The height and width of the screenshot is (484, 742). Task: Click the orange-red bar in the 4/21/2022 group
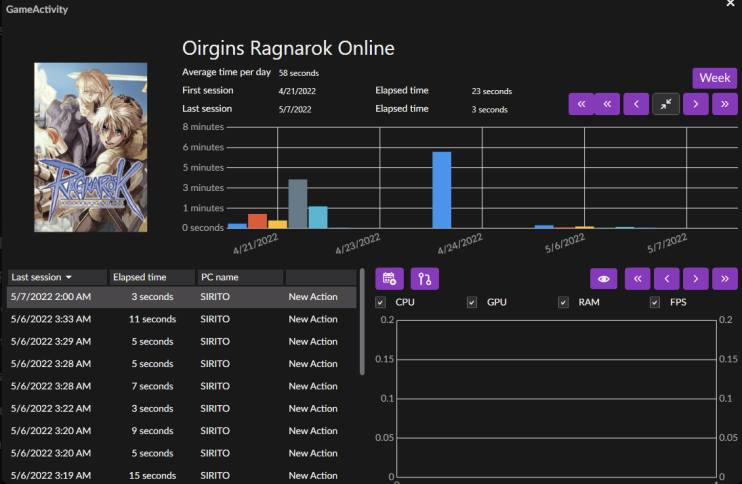(257, 221)
